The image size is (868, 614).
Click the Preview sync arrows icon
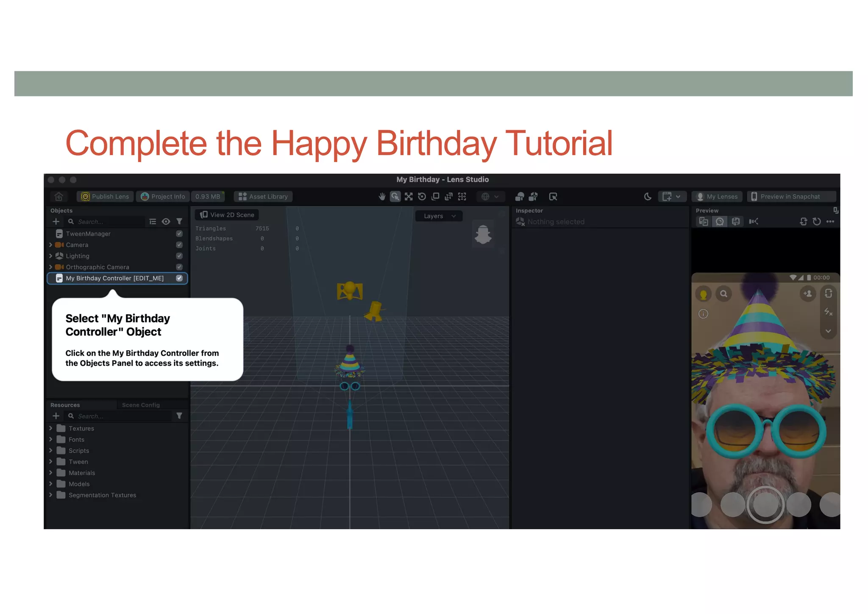804,221
